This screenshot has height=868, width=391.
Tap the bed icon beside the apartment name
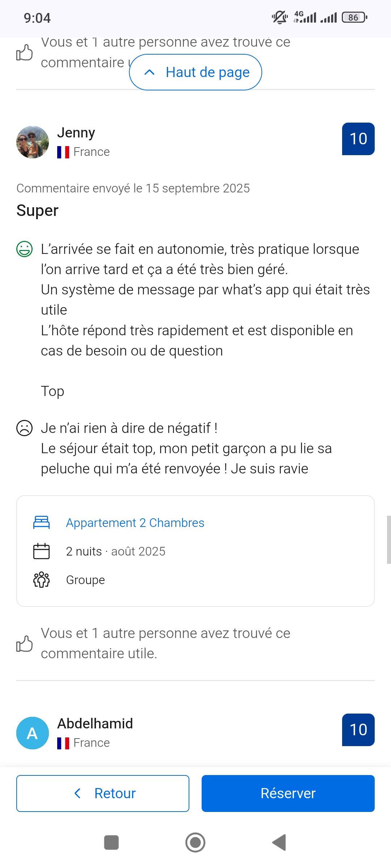pyautogui.click(x=41, y=523)
